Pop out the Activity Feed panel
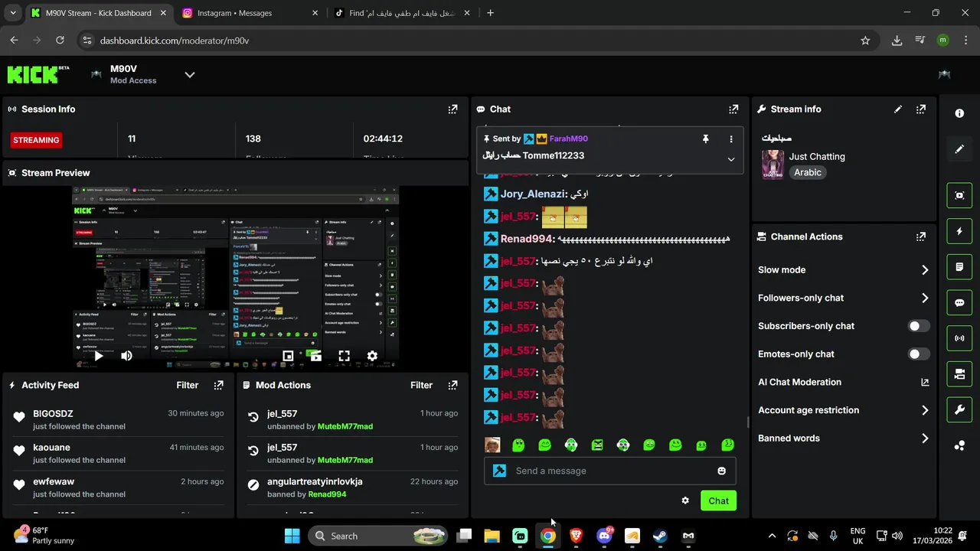The height and width of the screenshot is (551, 980). click(218, 385)
